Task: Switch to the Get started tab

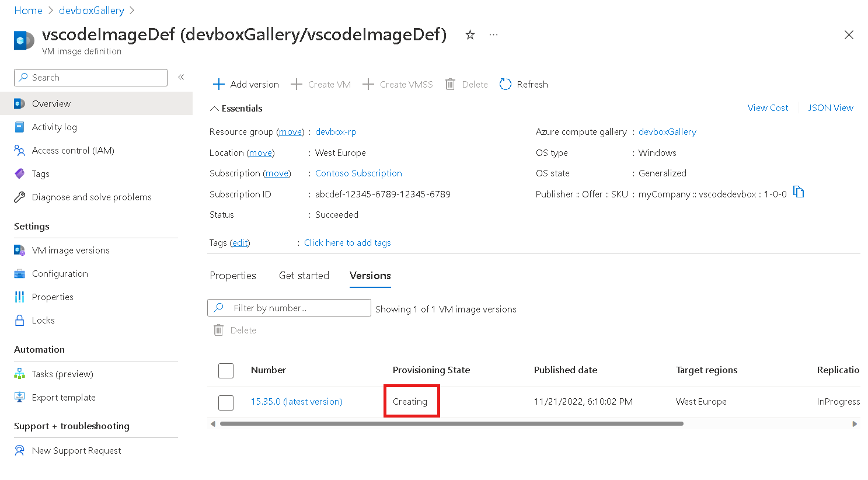Action: tap(304, 276)
